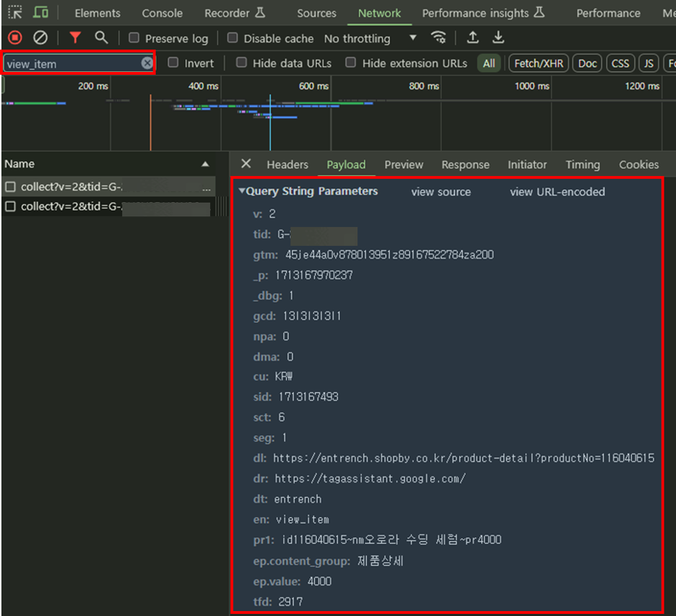Open the Performance tab
Viewport: 676px width, 616px height.
coord(608,14)
